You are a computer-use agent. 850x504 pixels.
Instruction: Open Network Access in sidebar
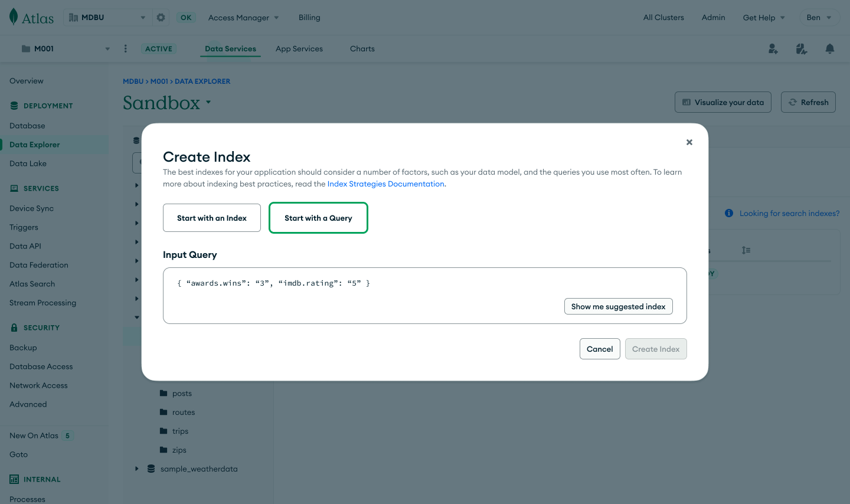point(38,385)
